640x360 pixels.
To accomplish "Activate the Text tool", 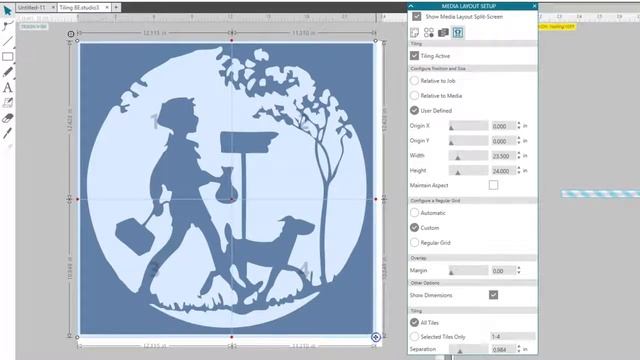I will (x=7, y=87).
